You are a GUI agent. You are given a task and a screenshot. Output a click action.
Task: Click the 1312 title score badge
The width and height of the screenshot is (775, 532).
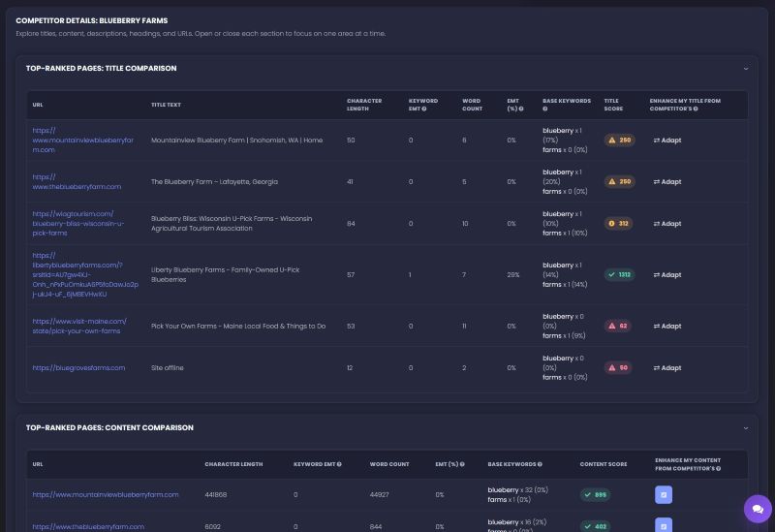[619, 275]
